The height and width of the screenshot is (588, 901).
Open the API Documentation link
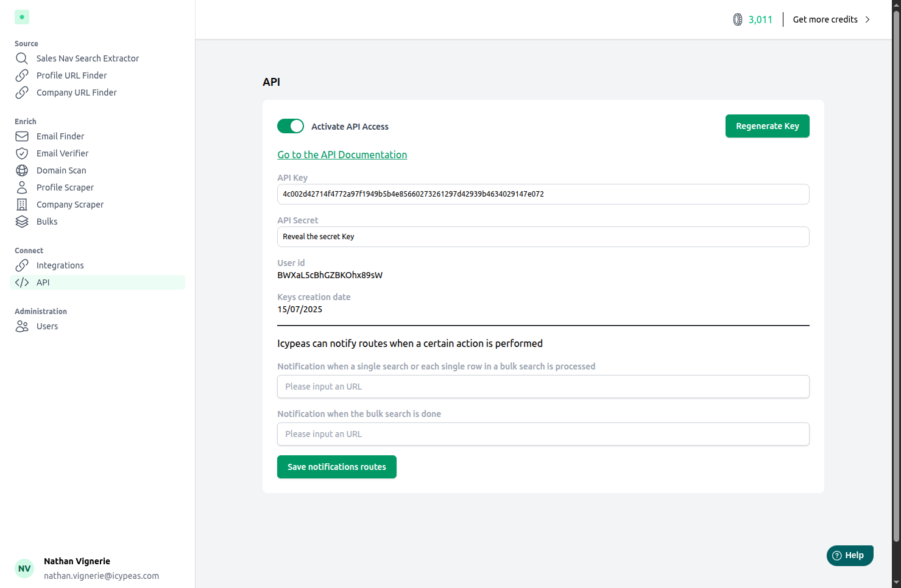342,155
